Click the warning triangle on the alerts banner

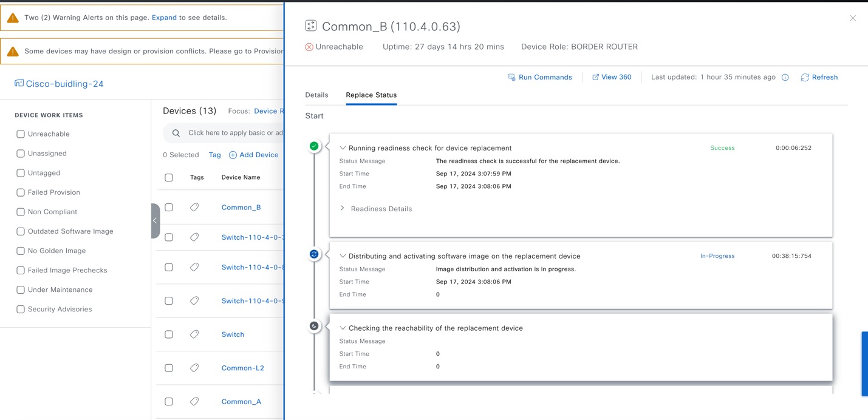(13, 18)
